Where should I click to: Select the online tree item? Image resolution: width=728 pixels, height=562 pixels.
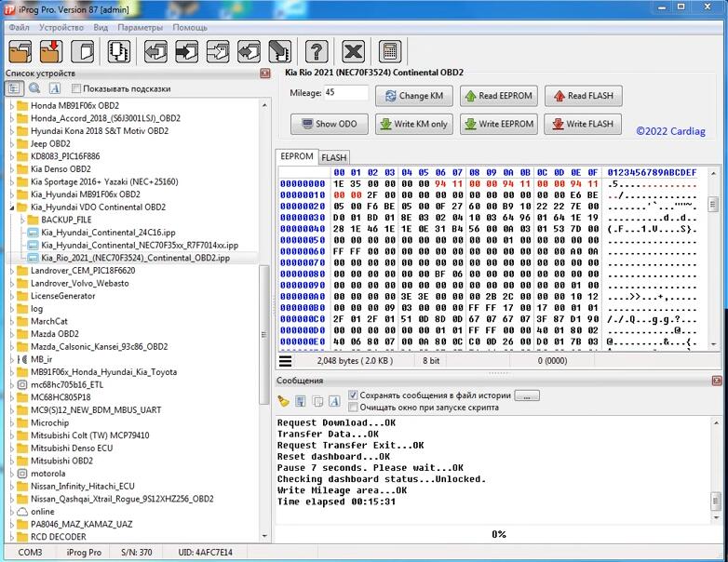click(x=43, y=512)
